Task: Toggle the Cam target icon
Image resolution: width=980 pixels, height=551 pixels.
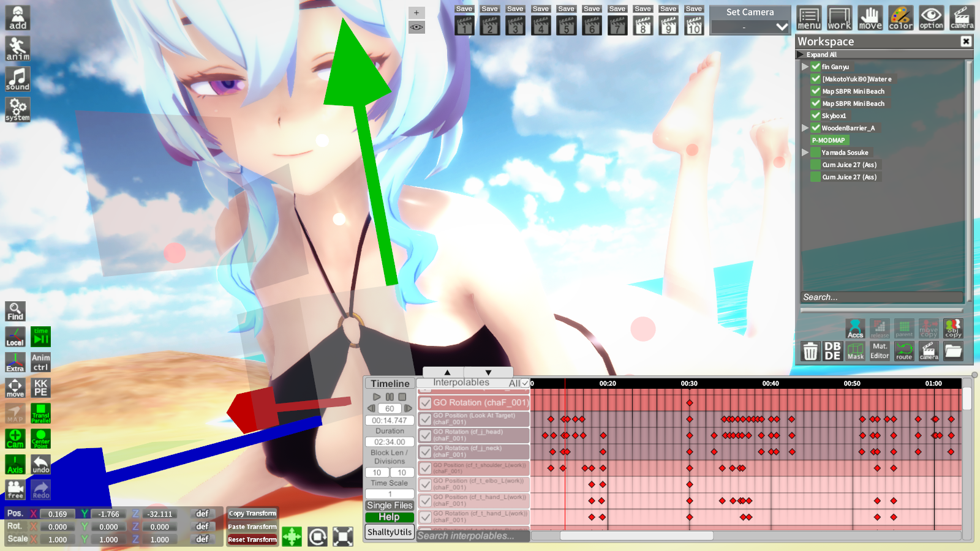Action: pos(15,438)
